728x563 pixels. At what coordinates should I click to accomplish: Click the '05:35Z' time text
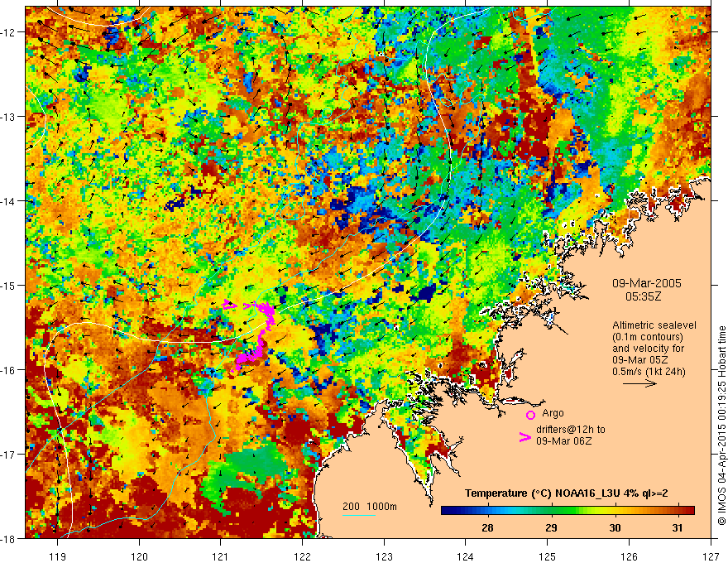coord(643,296)
